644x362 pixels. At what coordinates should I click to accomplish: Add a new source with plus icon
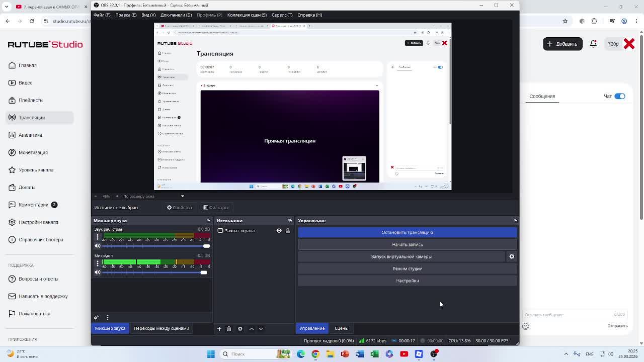(219, 329)
